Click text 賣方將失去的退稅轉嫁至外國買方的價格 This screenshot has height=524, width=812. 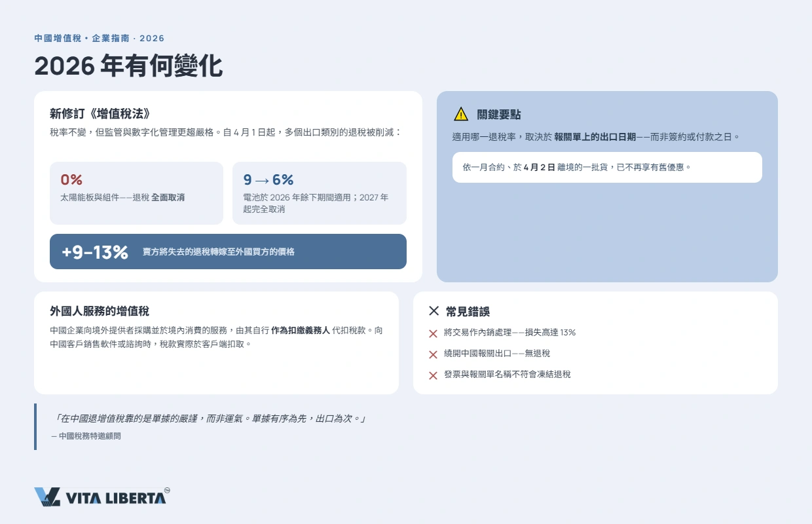(219, 252)
